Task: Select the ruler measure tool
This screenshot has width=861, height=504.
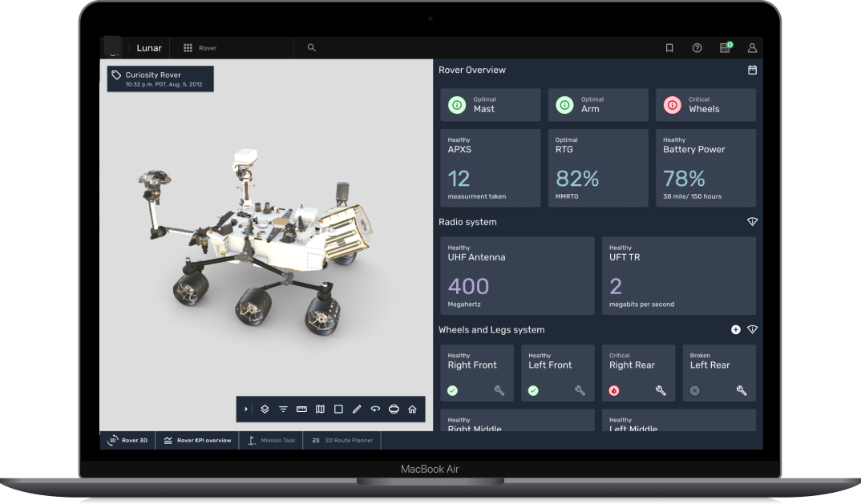Action: (301, 409)
